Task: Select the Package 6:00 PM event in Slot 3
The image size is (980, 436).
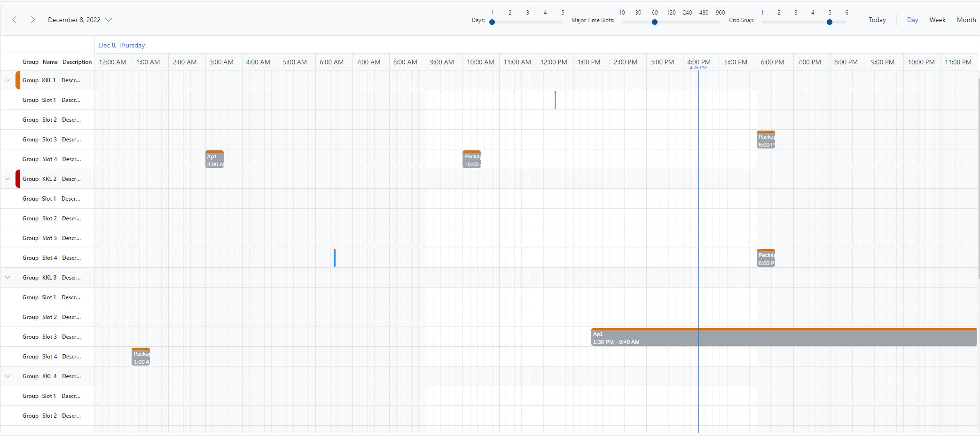Action: pyautogui.click(x=766, y=140)
